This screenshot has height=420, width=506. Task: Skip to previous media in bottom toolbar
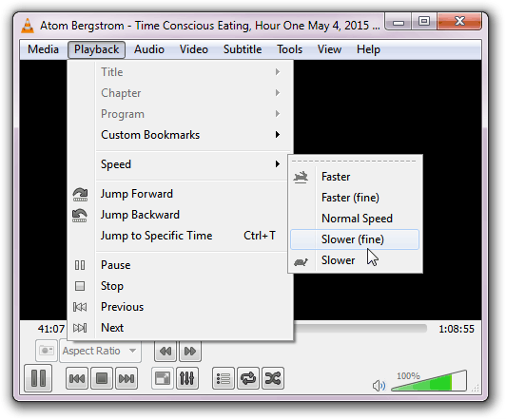77,378
